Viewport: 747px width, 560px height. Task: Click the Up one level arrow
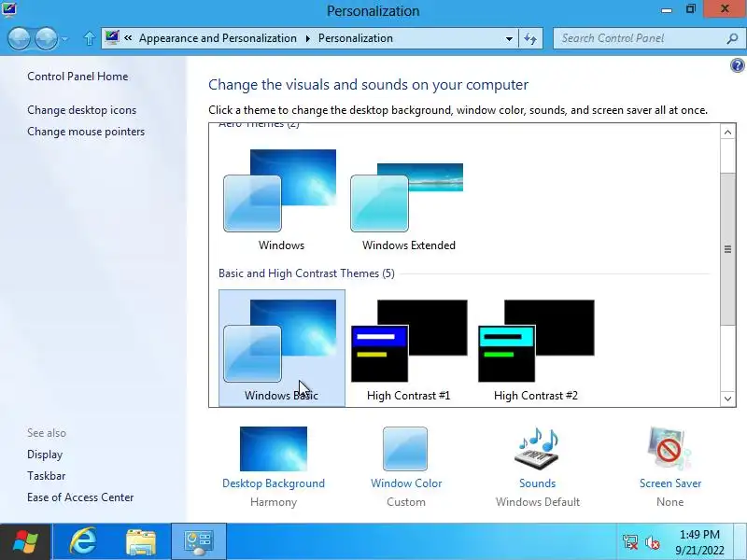[x=89, y=38]
